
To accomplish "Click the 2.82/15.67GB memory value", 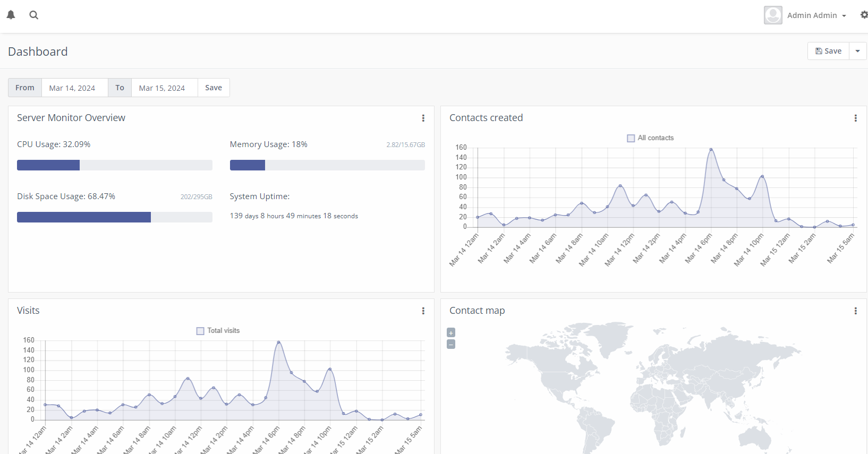I will click(406, 145).
